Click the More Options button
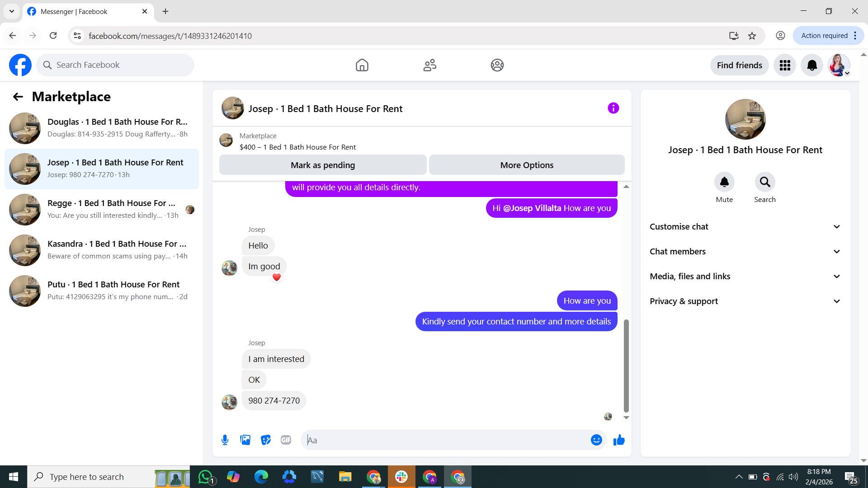The width and height of the screenshot is (868, 488). point(527,165)
